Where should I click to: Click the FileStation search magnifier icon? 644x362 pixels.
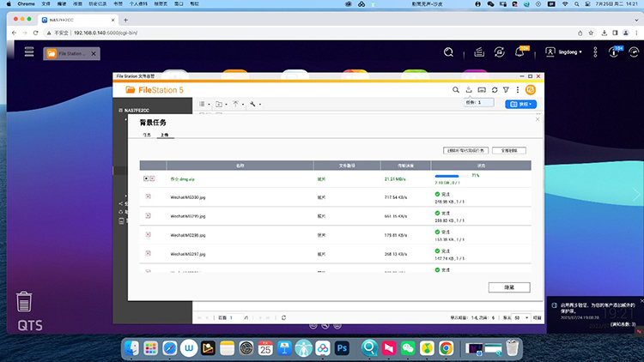coord(457,90)
